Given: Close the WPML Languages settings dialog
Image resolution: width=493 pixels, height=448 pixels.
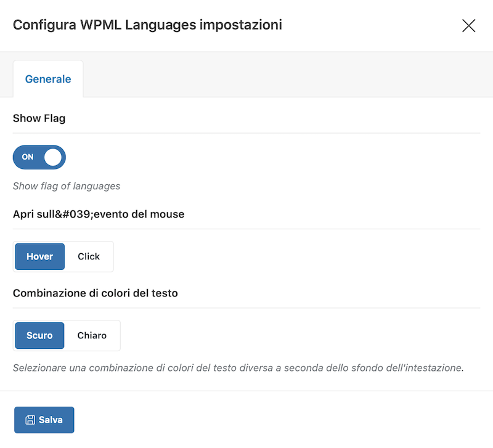Looking at the screenshot, I should tap(468, 25).
